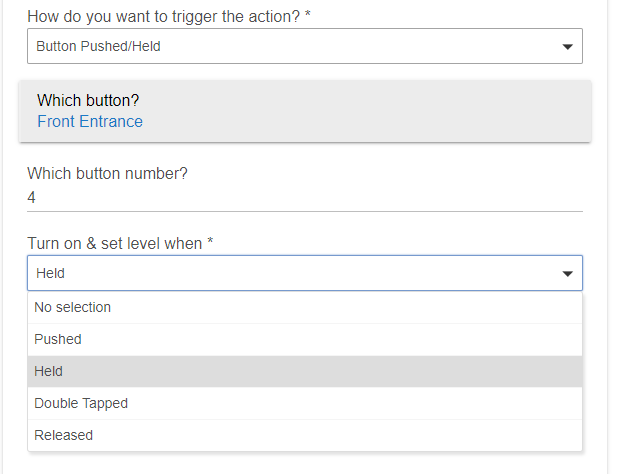The height and width of the screenshot is (474, 630).
Task: Select "Double Tapped" from the dropdown list
Action: pos(81,403)
